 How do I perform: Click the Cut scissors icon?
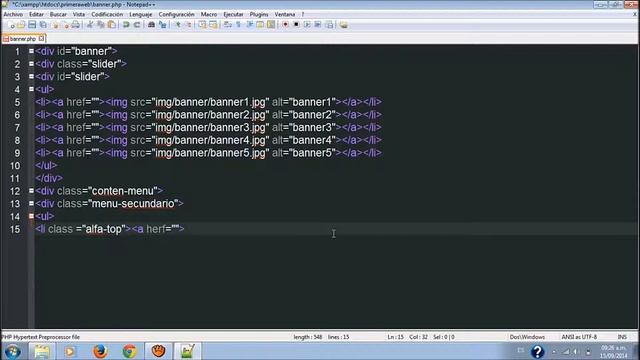coord(90,25)
